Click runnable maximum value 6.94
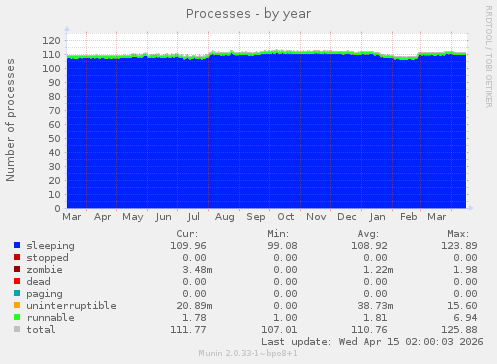 tap(465, 318)
